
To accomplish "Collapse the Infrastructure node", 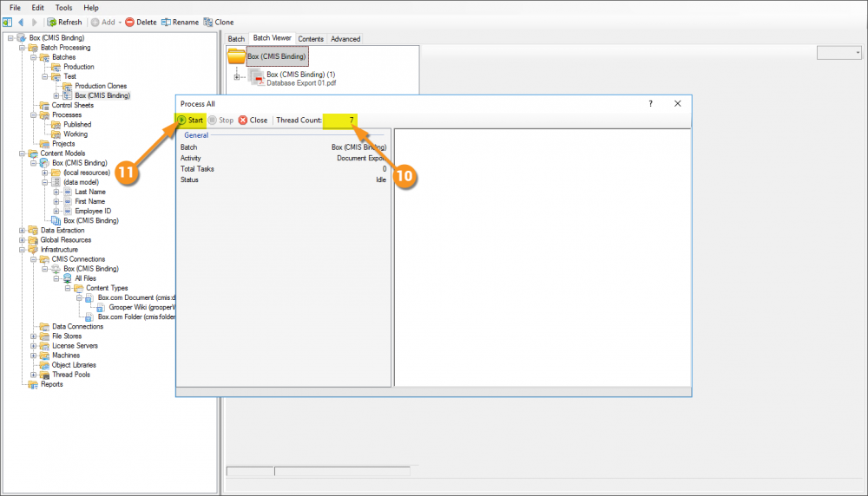I will pyautogui.click(x=23, y=250).
